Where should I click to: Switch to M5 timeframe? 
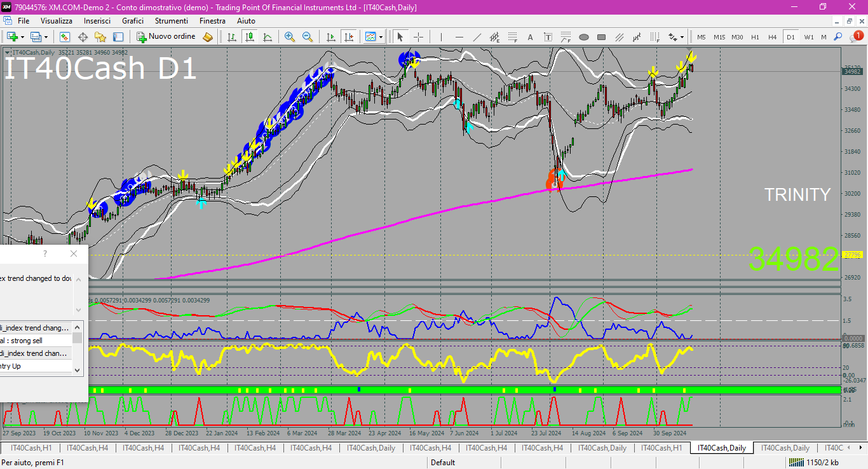point(702,37)
